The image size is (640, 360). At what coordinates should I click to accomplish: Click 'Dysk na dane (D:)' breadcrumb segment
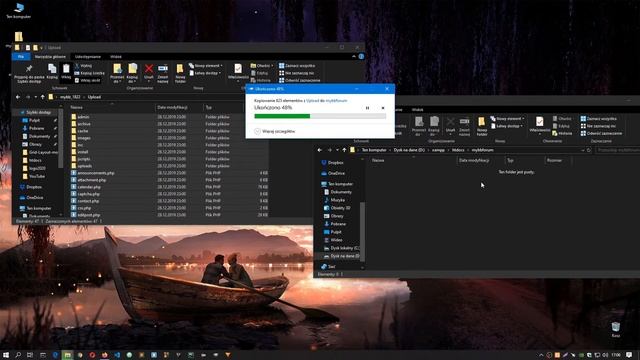click(409, 150)
